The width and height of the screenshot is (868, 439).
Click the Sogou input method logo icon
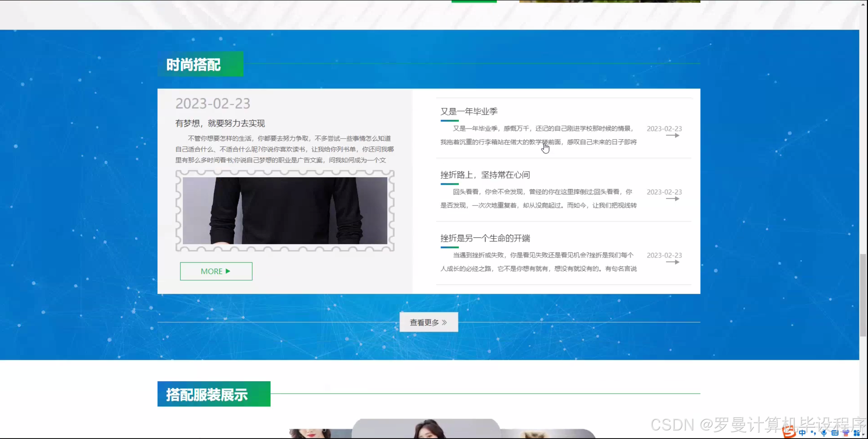[789, 432]
